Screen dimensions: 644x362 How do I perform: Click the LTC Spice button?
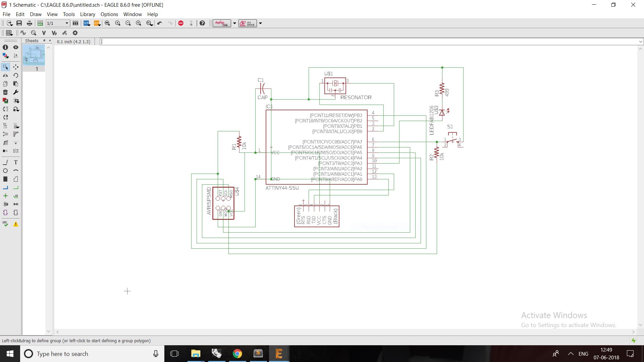(x=248, y=23)
